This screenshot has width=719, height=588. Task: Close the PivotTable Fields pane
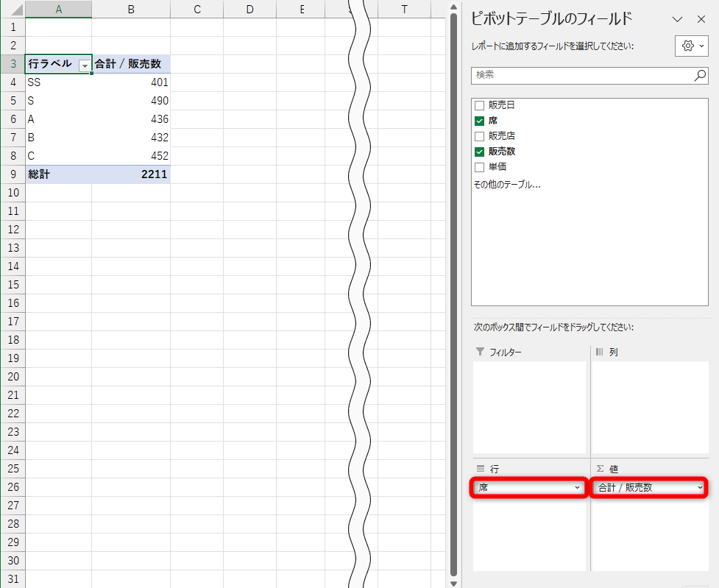coord(701,19)
